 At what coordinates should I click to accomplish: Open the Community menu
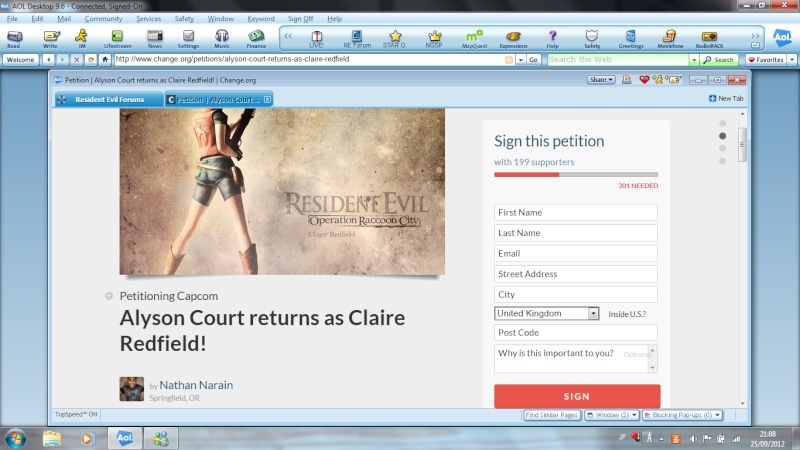point(104,18)
